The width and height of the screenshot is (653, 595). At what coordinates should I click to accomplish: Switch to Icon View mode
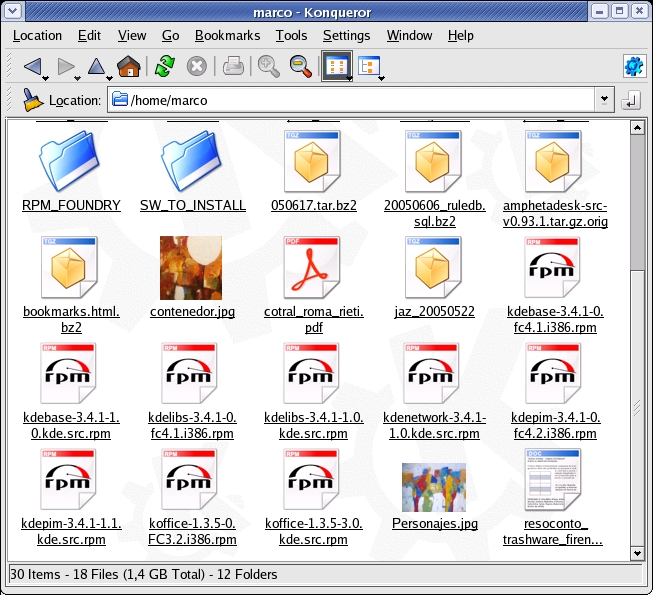pos(336,67)
